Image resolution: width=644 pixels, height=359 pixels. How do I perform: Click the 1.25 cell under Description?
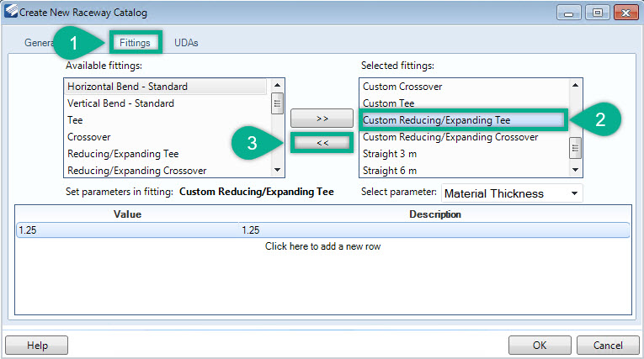[434, 230]
